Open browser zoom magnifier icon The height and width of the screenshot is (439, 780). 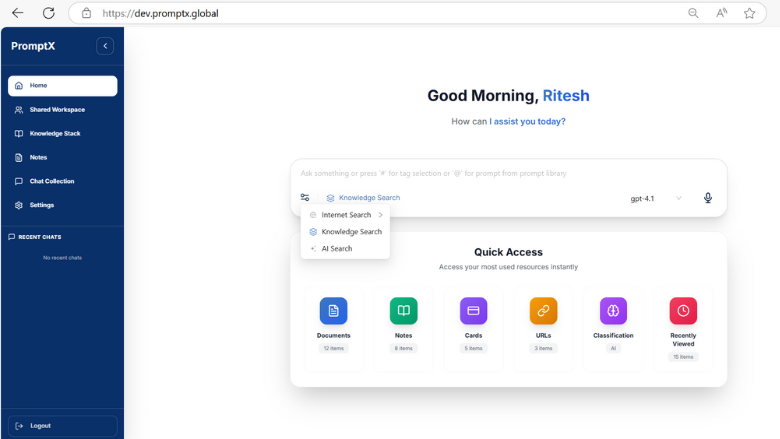(x=693, y=13)
